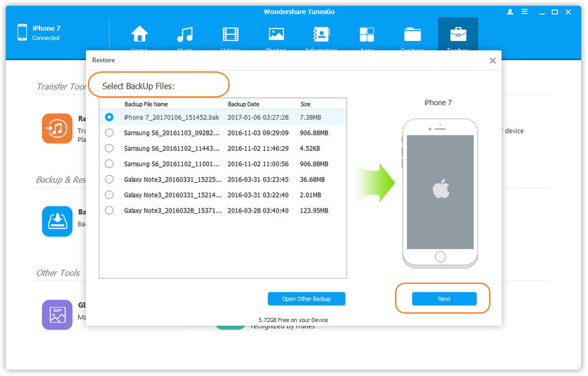Click the user account icon
The height and width of the screenshot is (376, 588).
click(510, 12)
